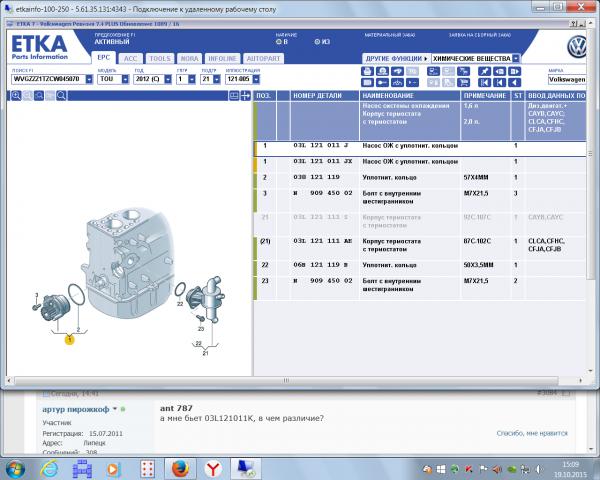Image resolution: width=600 pixels, height=480 pixels.
Task: Click the third magnifier icon above the illustration
Action: tap(39, 95)
